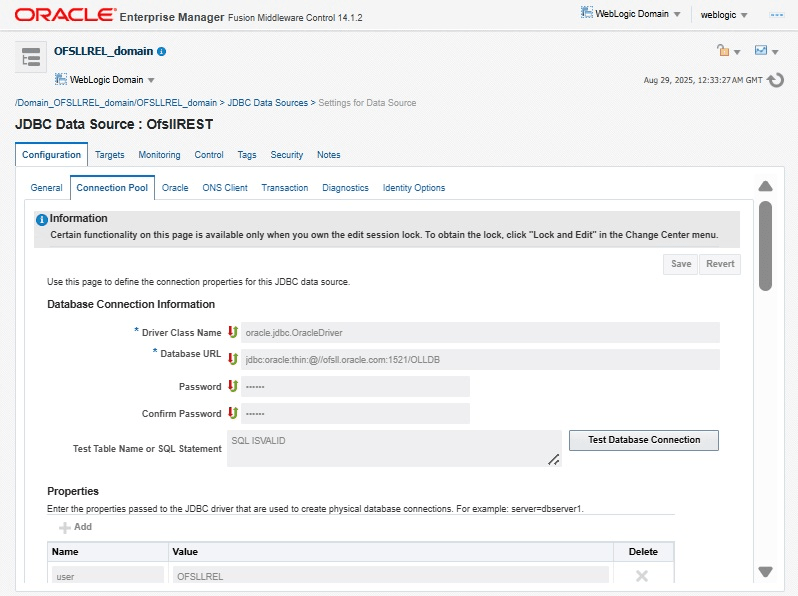Switch to the Targets tab
This screenshot has height=596, width=798.
109,155
